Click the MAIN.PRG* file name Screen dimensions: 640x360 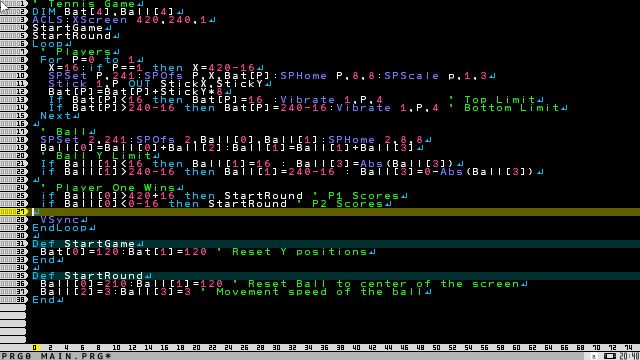coord(76,356)
